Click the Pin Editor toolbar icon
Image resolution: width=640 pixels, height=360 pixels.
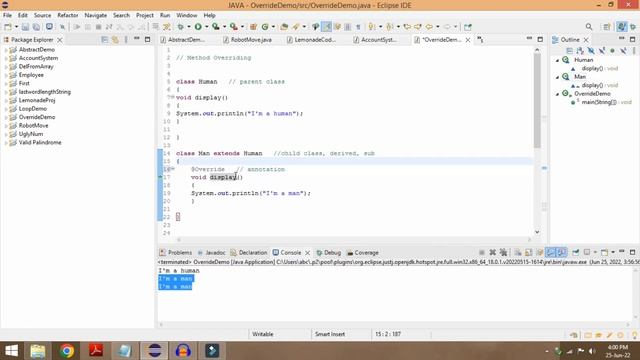coord(468,27)
